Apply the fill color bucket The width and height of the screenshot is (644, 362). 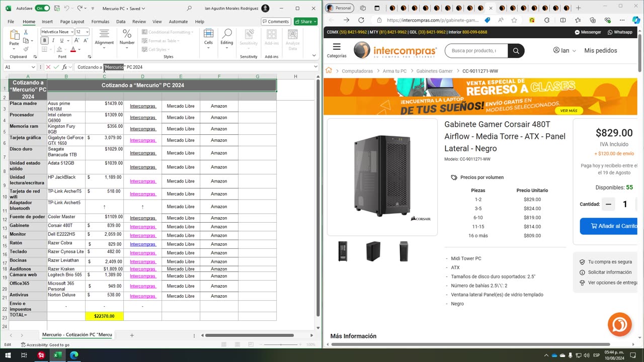[x=59, y=49]
